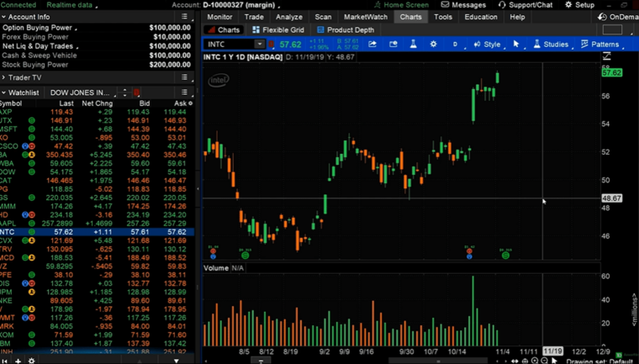Click the Messages envelope icon

pos(446,5)
